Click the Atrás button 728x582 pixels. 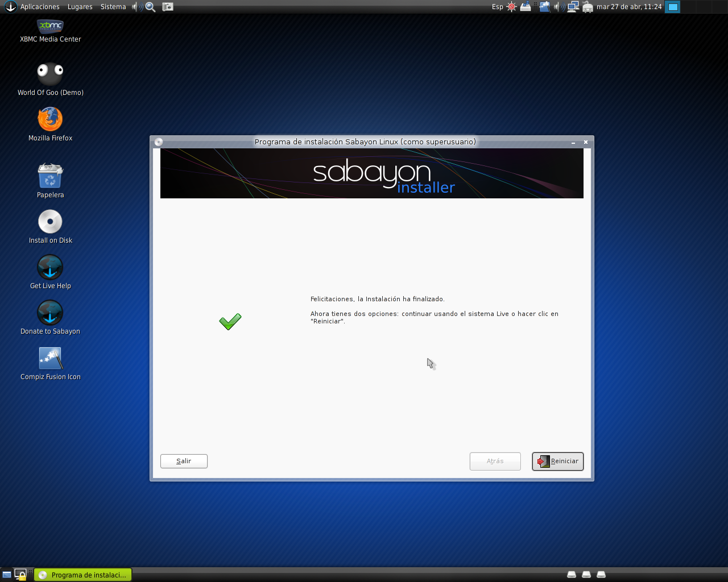click(495, 462)
